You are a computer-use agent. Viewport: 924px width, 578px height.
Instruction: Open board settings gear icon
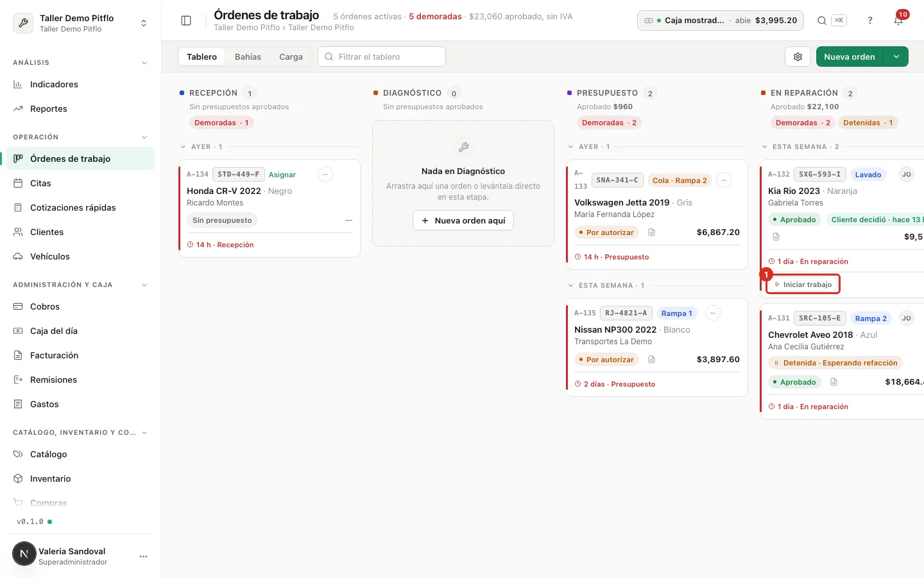[x=798, y=57]
